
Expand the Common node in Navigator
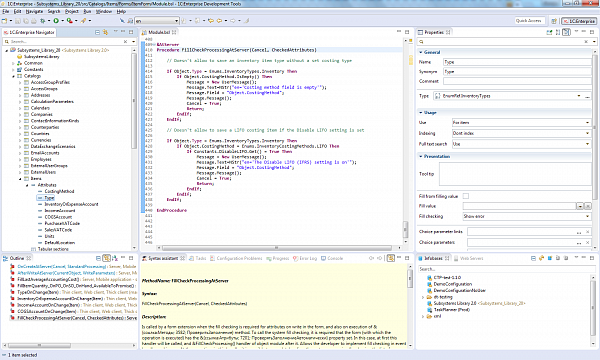coord(13,63)
